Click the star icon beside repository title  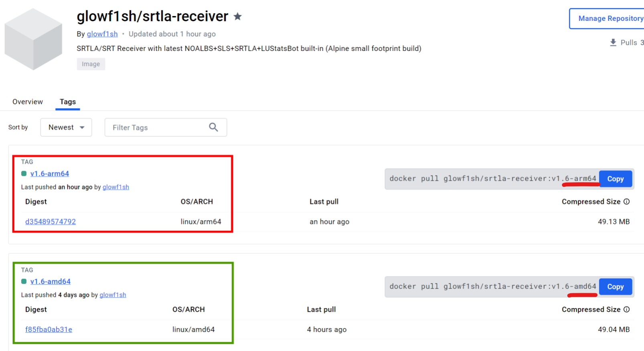pos(238,16)
